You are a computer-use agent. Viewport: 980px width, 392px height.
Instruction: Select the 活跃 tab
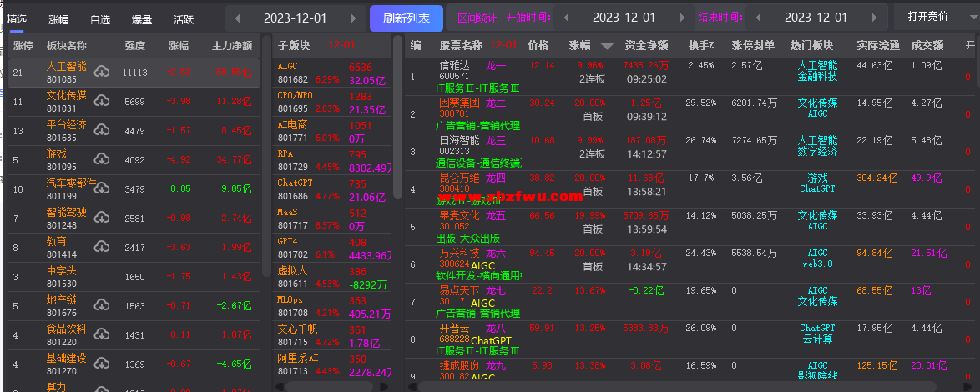click(184, 19)
